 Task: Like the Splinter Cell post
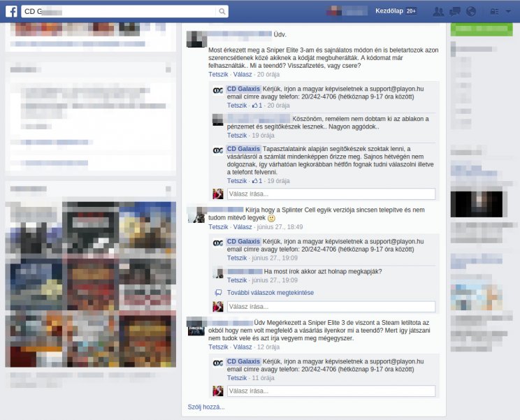click(x=218, y=226)
